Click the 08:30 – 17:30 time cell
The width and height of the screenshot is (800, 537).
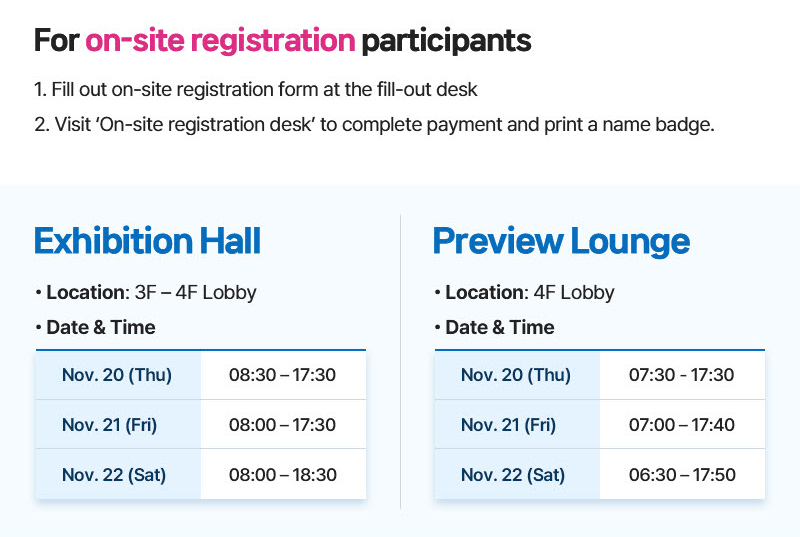(x=282, y=375)
